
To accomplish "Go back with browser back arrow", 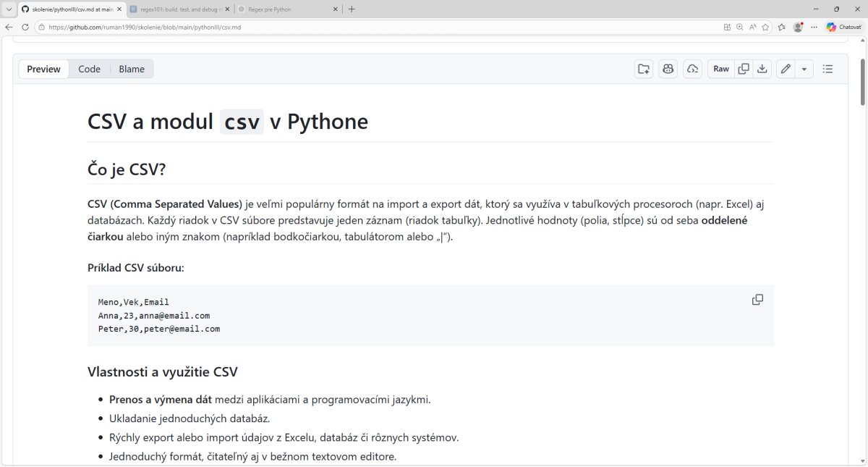I will click(9, 27).
